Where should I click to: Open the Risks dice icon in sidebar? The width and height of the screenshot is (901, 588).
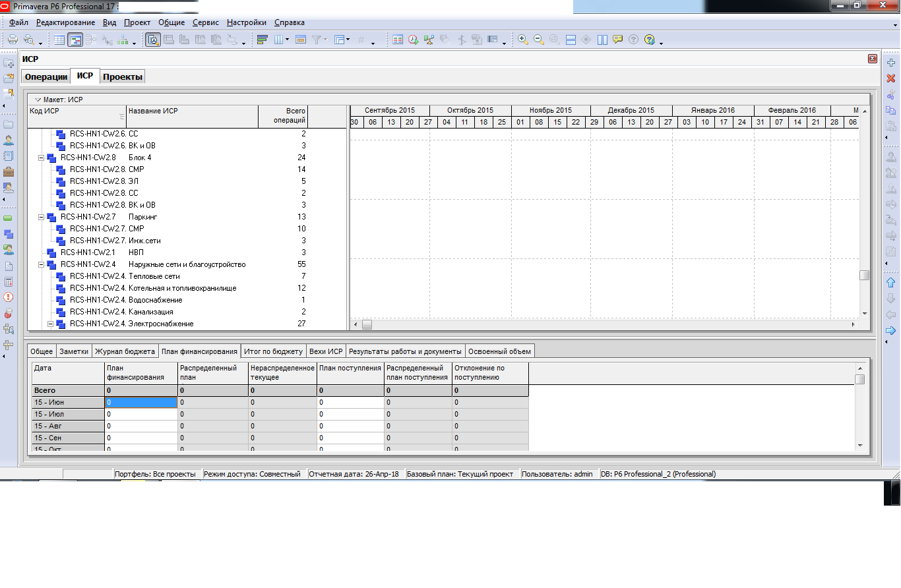[9, 313]
